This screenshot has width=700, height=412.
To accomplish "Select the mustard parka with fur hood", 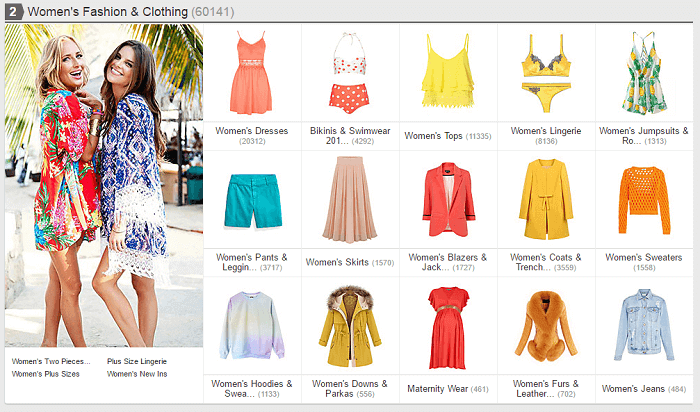I will 350,326.
